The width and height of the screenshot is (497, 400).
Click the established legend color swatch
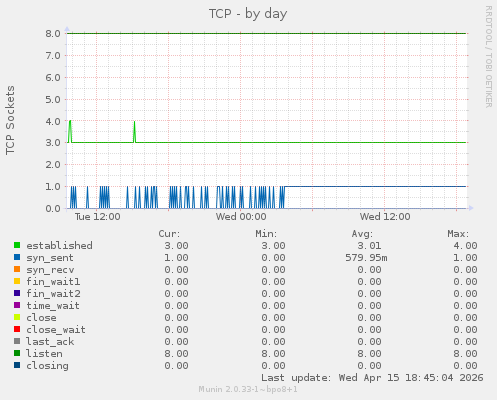(x=17, y=245)
